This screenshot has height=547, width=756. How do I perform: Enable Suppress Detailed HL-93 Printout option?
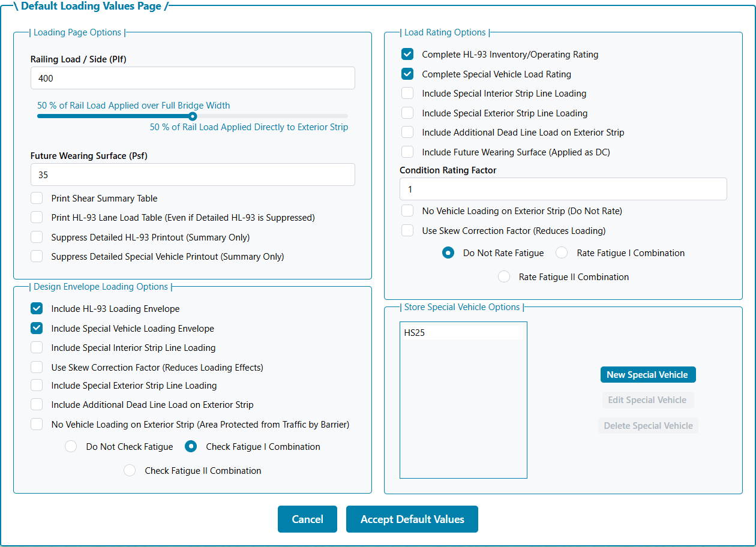pos(37,238)
